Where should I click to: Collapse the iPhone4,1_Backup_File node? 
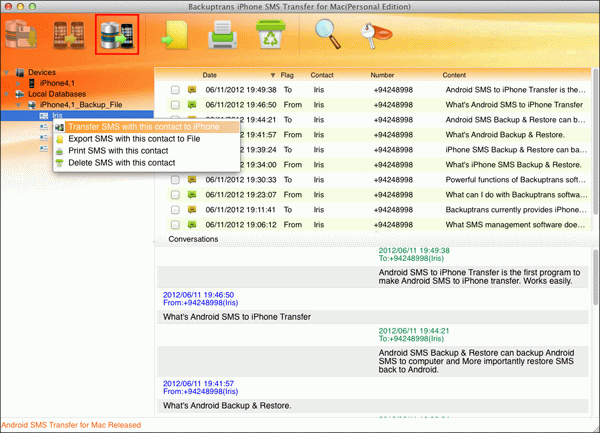click(x=18, y=105)
